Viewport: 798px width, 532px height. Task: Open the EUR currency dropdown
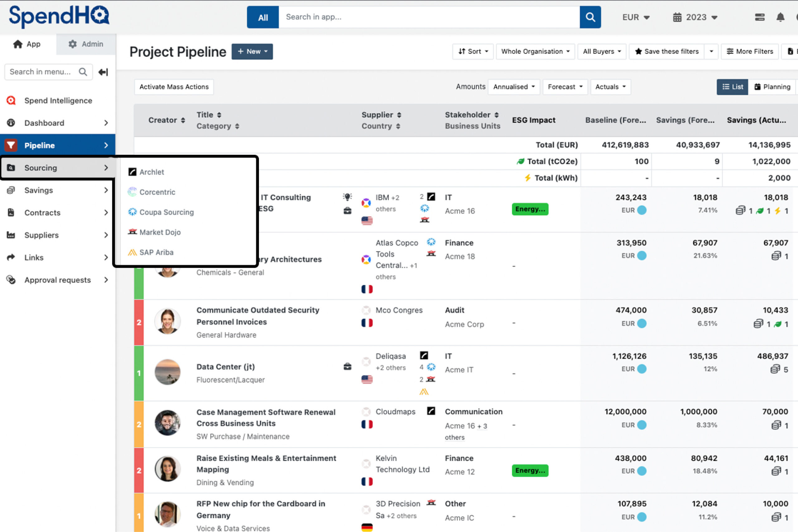coord(636,17)
